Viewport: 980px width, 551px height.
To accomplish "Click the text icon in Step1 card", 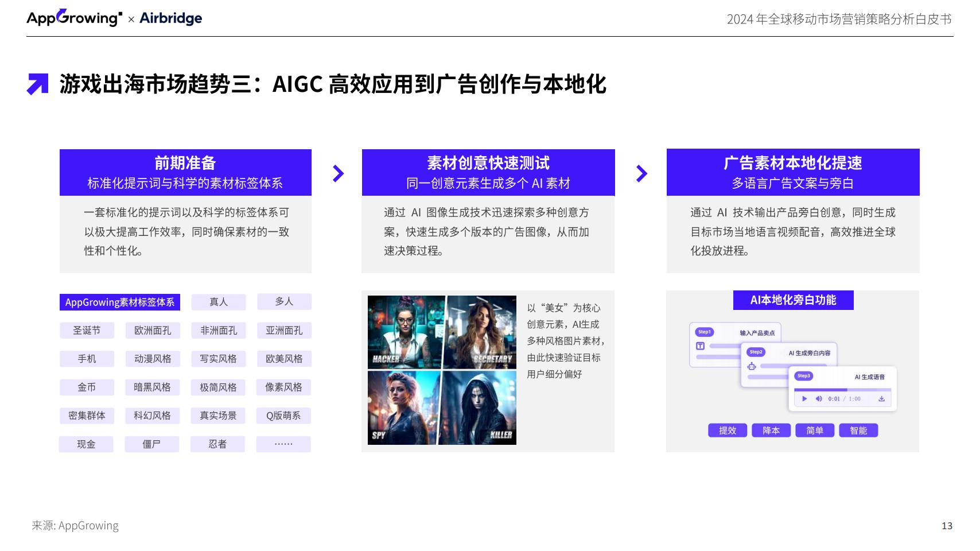I will pos(700,346).
